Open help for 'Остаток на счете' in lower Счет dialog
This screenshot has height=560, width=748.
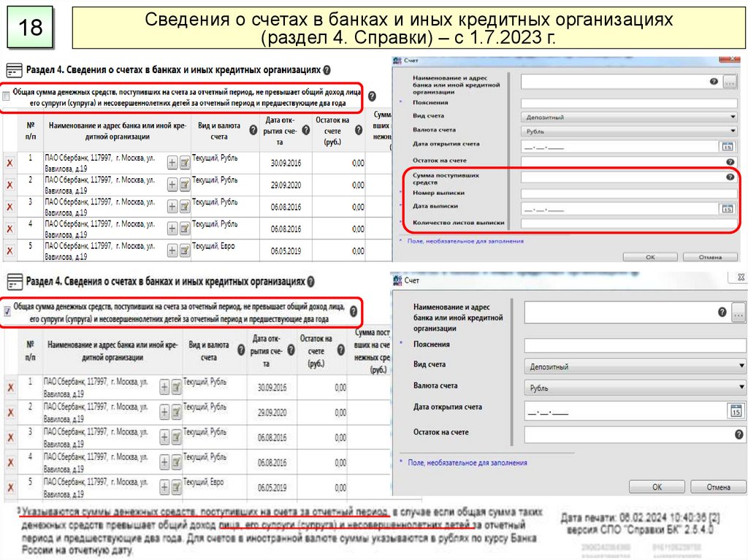(739, 434)
